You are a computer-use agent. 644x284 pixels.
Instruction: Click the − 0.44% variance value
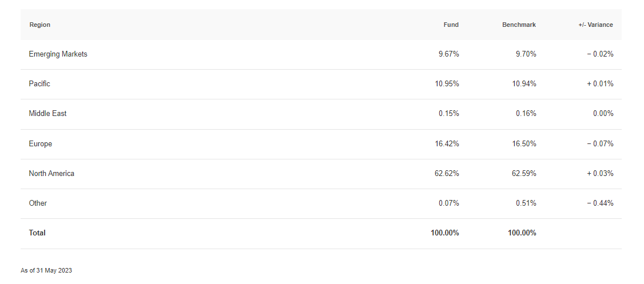pyautogui.click(x=600, y=203)
